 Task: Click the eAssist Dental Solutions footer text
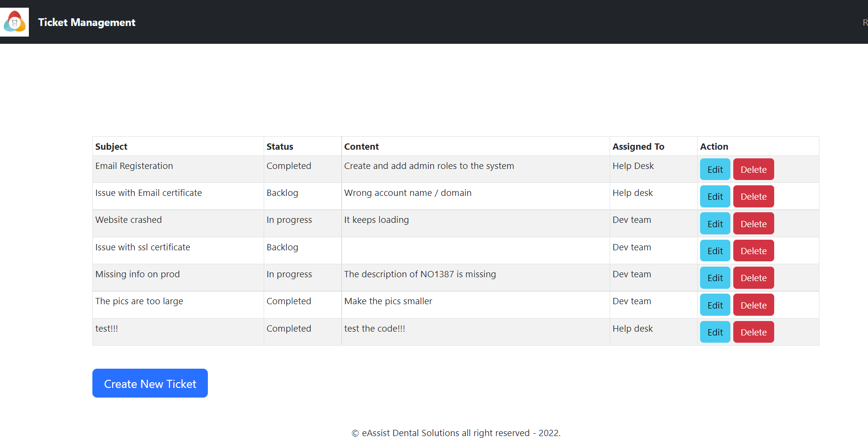click(x=456, y=433)
